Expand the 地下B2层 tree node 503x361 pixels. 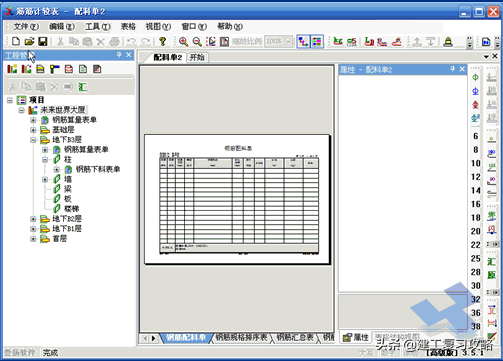click(x=33, y=219)
